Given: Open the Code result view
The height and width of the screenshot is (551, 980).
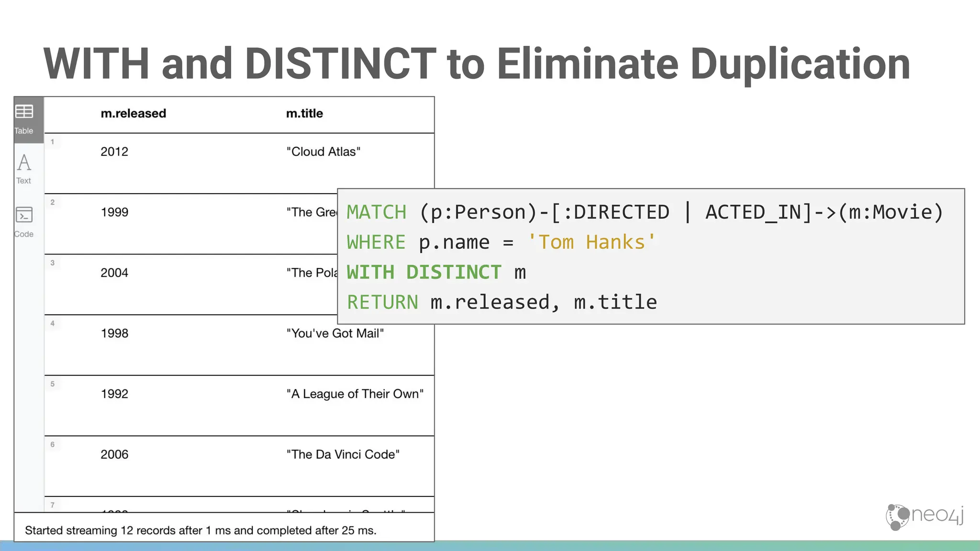Looking at the screenshot, I should (x=24, y=222).
